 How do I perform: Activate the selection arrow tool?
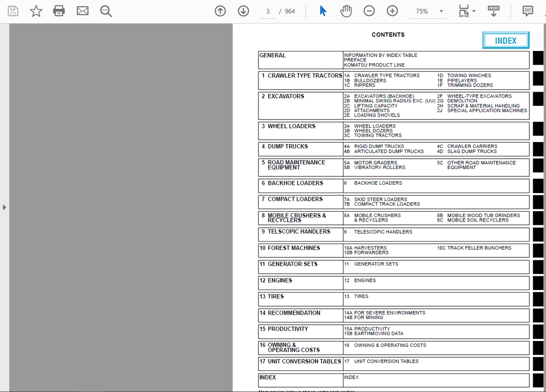[323, 11]
